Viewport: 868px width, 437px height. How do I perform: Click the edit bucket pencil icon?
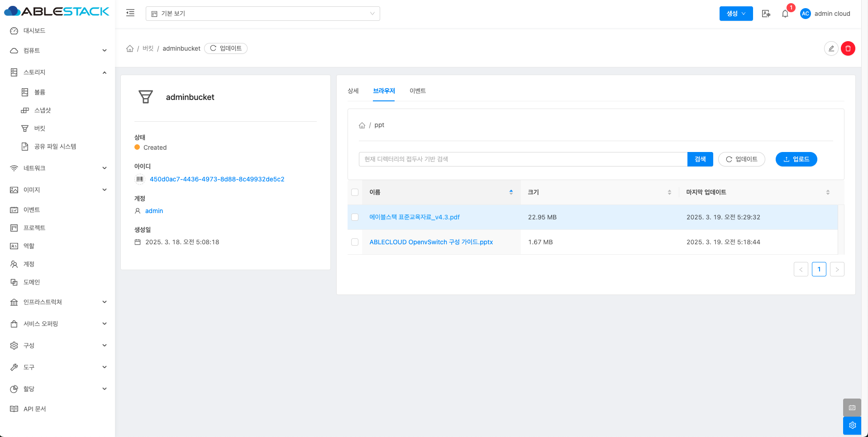(831, 48)
